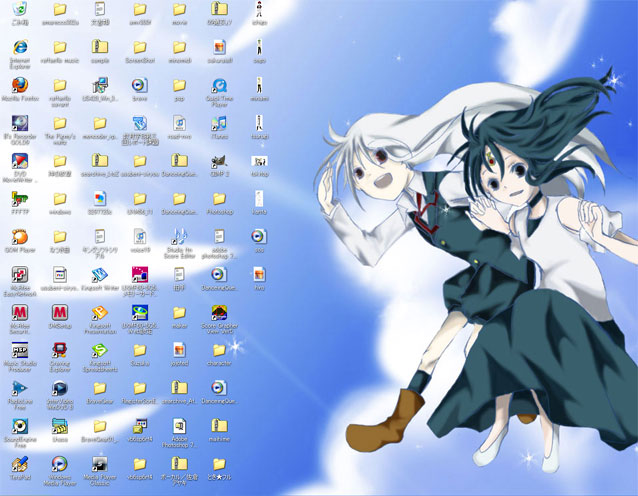Select the ichigo character image icon

coord(259,9)
